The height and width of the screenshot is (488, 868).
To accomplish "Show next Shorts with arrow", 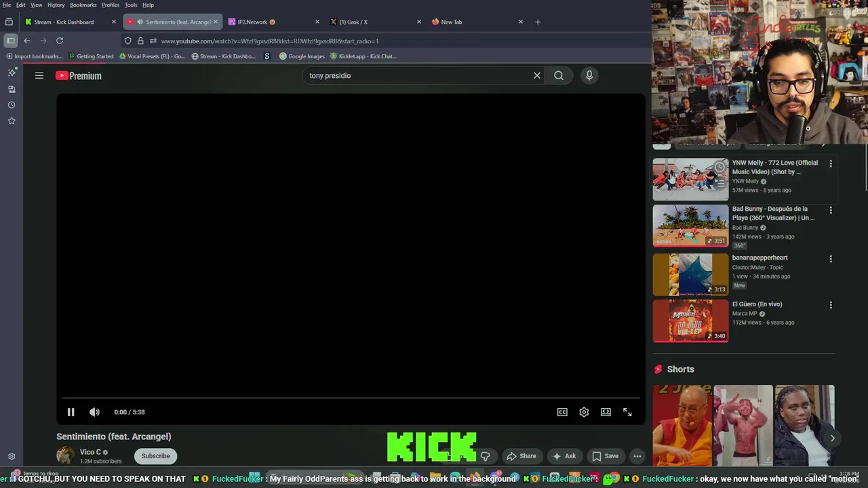I will (x=833, y=438).
